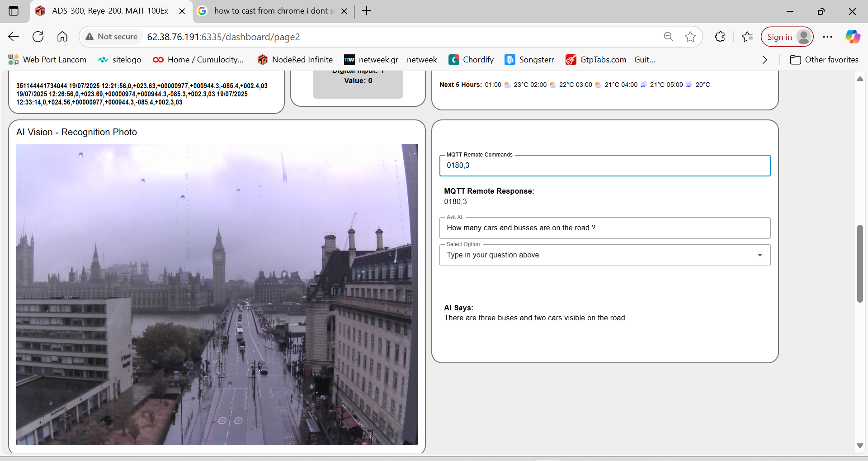Focus the MQTT Remote Commands field
The image size is (868, 461).
(605, 166)
